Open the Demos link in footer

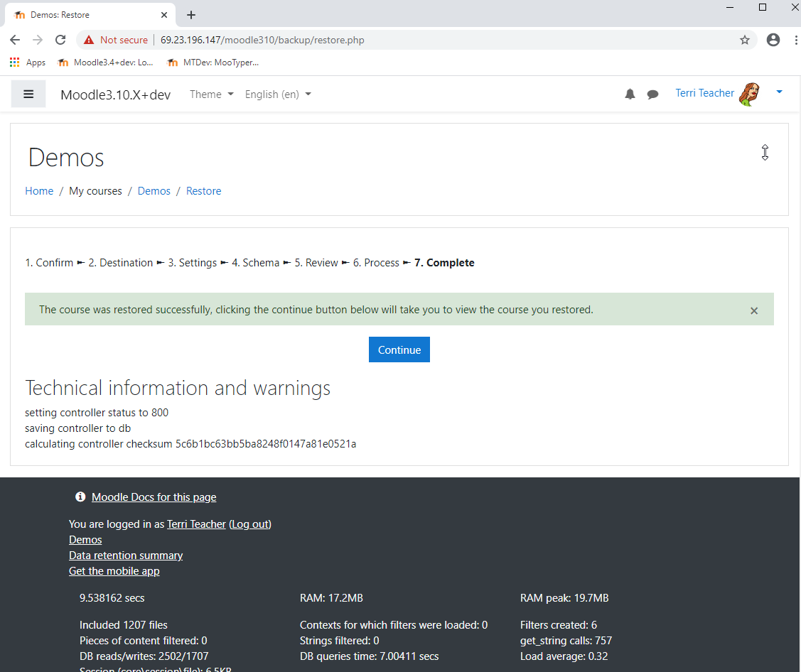click(x=85, y=540)
